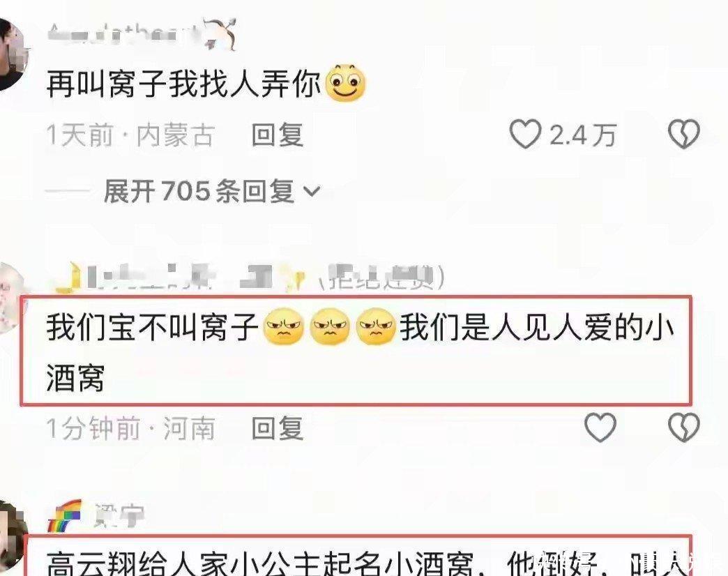Tap the rainbow badge beside third username
The width and height of the screenshot is (728, 576).
tap(65, 515)
